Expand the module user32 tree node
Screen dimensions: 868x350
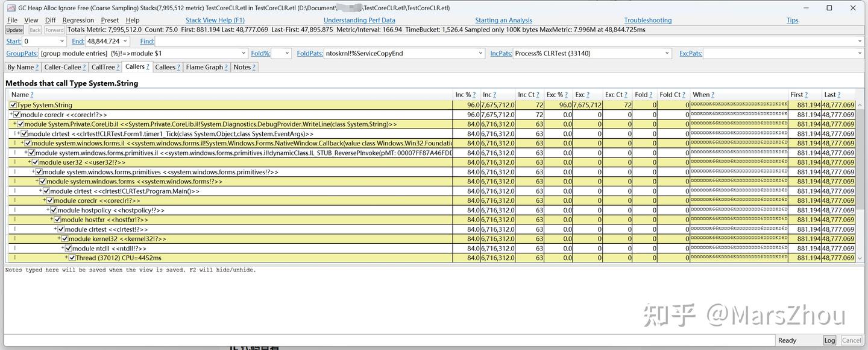point(31,162)
